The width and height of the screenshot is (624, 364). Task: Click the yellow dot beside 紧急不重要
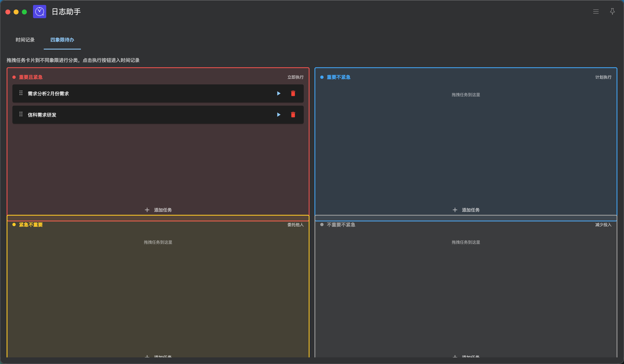(x=14, y=225)
